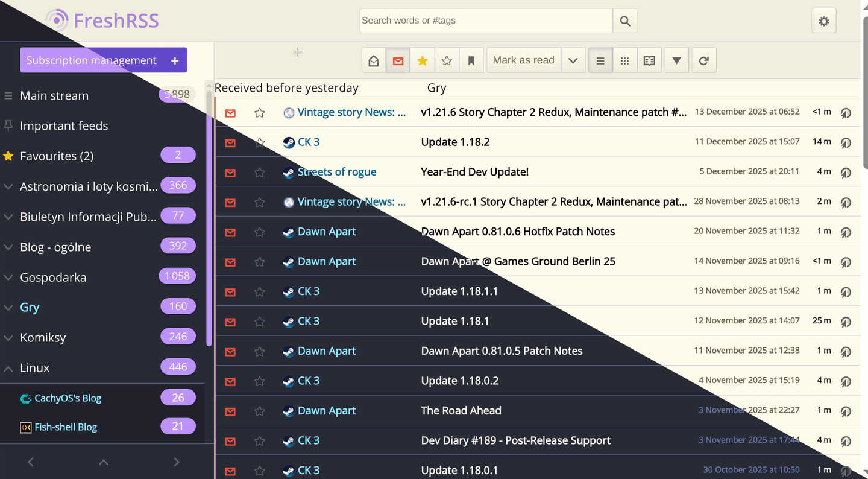
Task: Click the bookmark filter icon in the toolbar
Action: pyautogui.click(x=471, y=60)
